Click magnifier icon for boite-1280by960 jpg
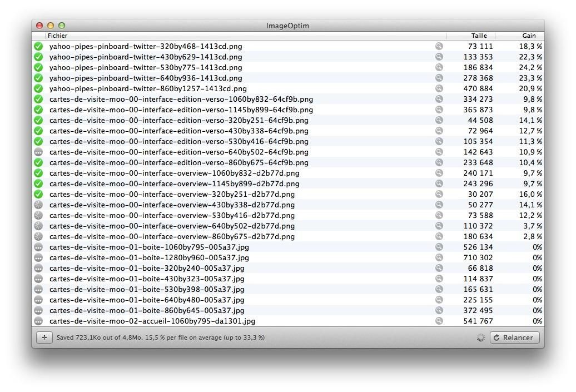 pos(439,257)
